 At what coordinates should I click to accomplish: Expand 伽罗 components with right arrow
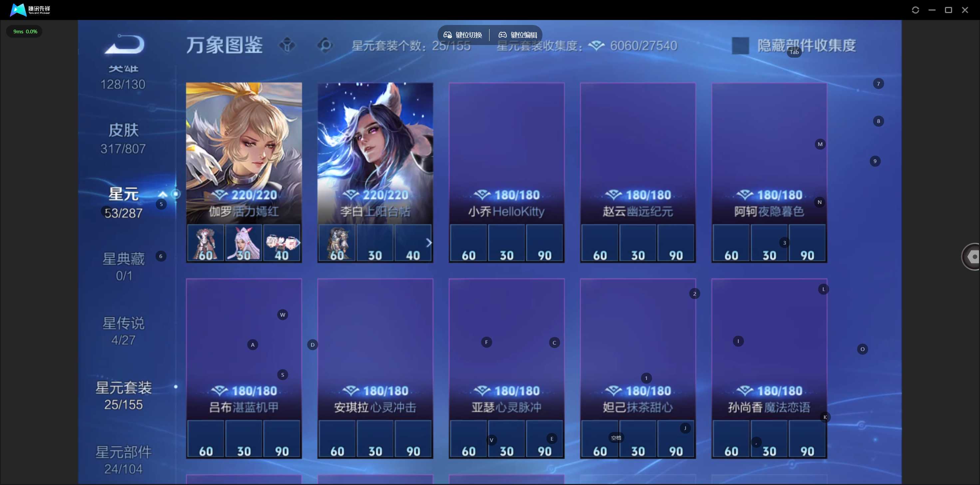(298, 243)
